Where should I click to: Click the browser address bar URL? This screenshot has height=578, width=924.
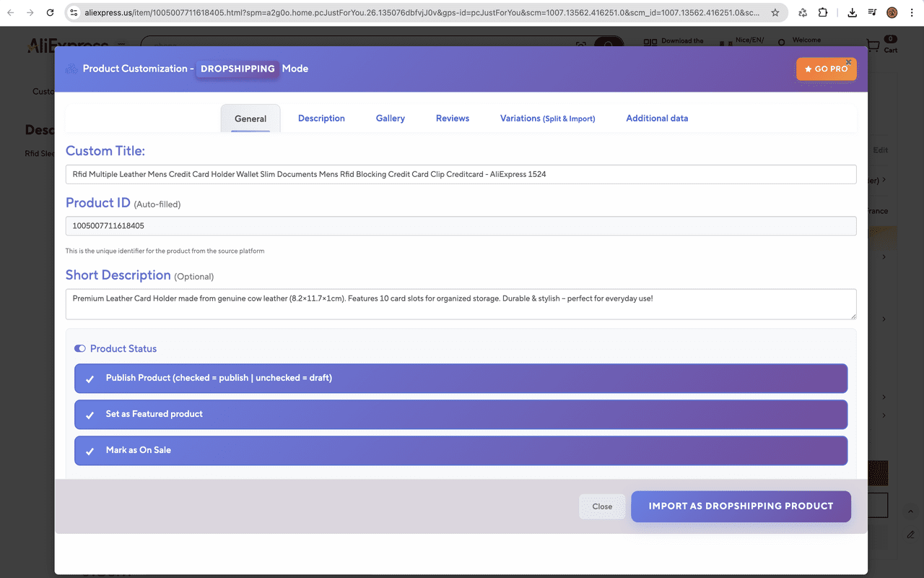coord(421,12)
